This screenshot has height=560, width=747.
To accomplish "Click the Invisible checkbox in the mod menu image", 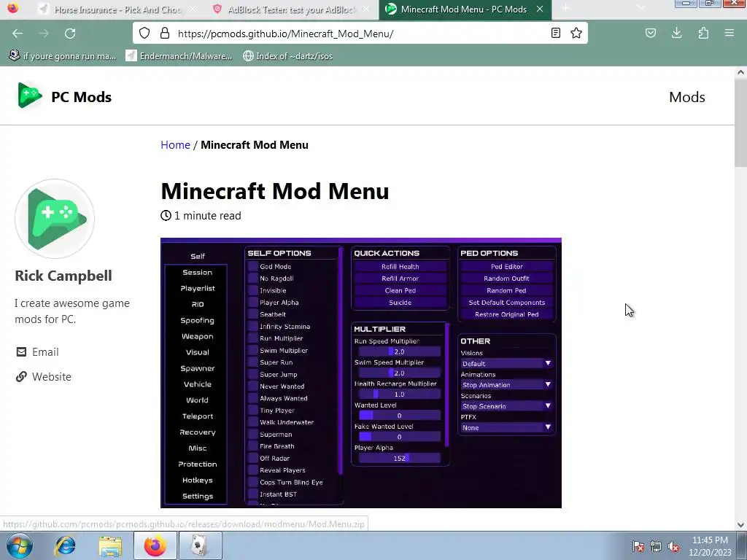I will (253, 290).
